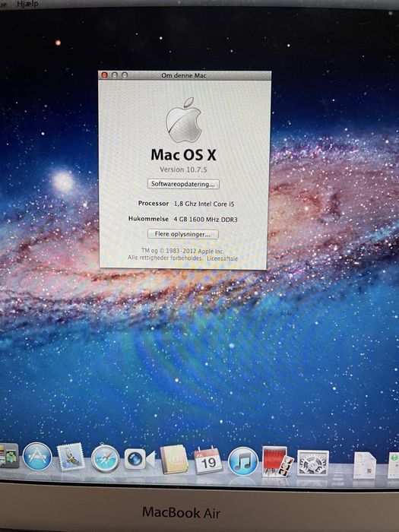The height and width of the screenshot is (532, 399).
Task: Open the Hjælp menu
Action: coord(27,4)
